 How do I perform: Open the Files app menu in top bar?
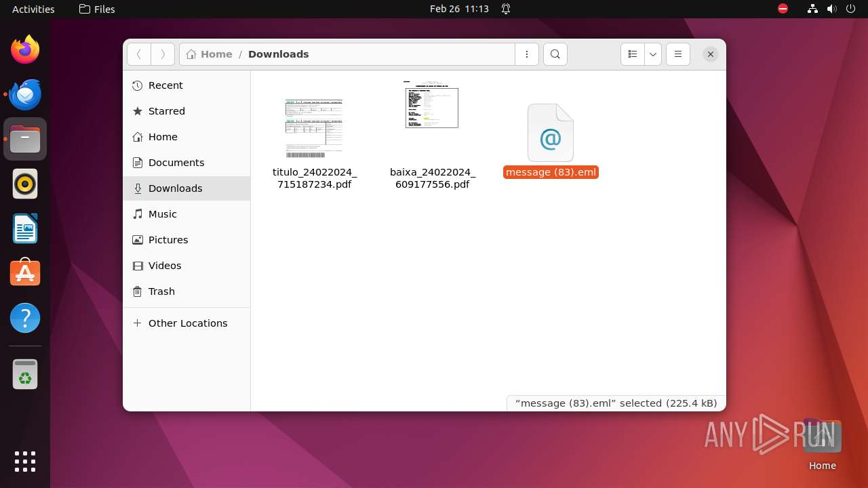point(97,9)
